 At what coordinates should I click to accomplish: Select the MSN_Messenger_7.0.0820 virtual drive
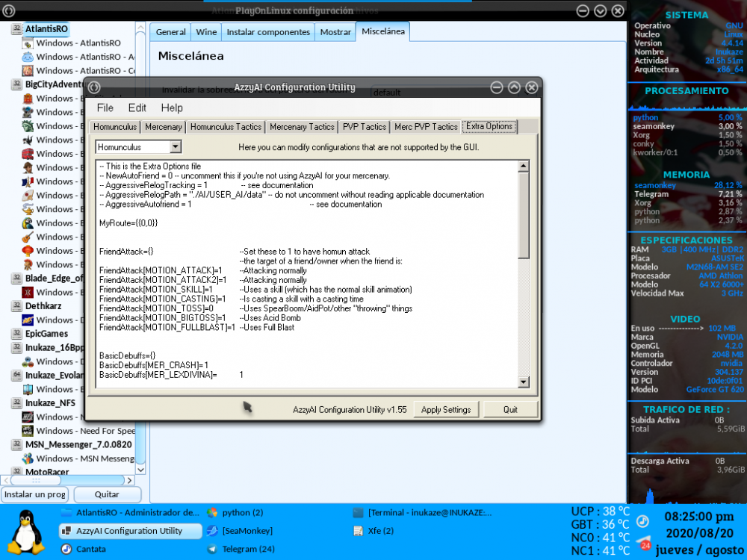point(78,444)
